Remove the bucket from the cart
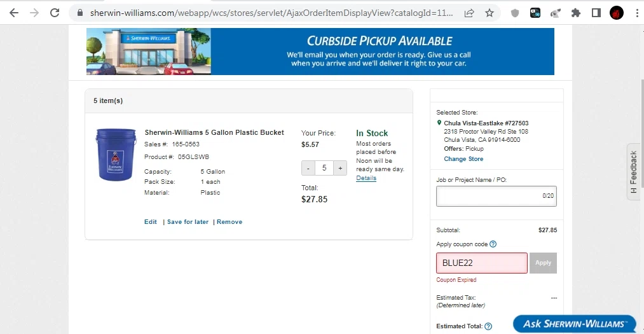 (x=230, y=222)
